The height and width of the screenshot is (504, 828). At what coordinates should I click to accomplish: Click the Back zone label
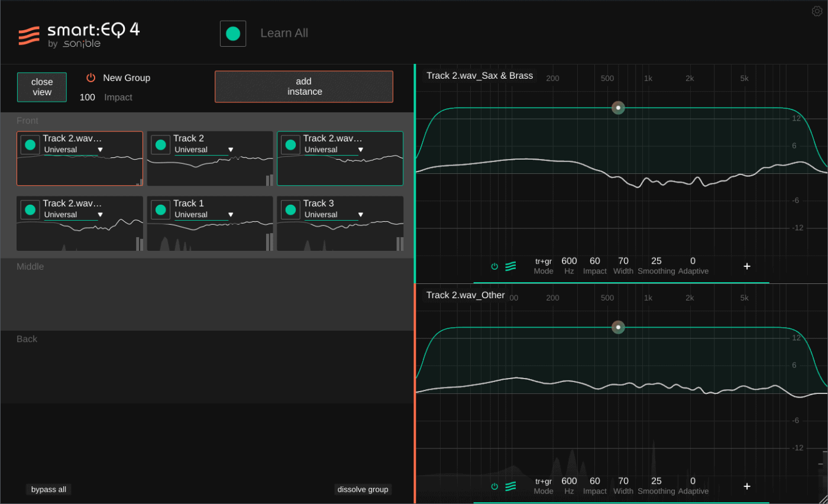(x=27, y=339)
